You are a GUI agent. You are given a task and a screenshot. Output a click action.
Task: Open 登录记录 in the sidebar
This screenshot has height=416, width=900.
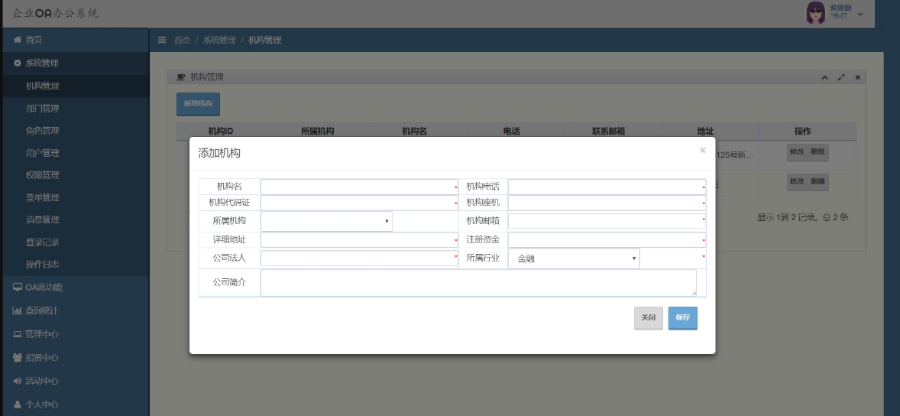75,242
